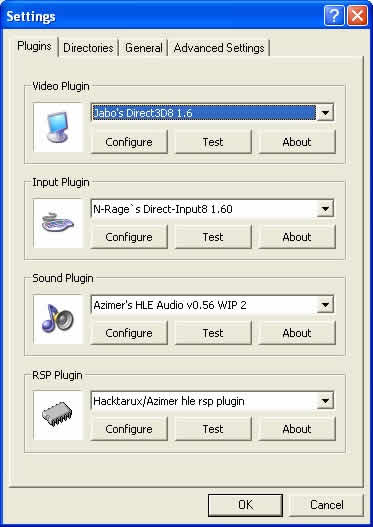The image size is (373, 527).
Task: Click the RSP Plugin chip icon
Action: pos(58,415)
